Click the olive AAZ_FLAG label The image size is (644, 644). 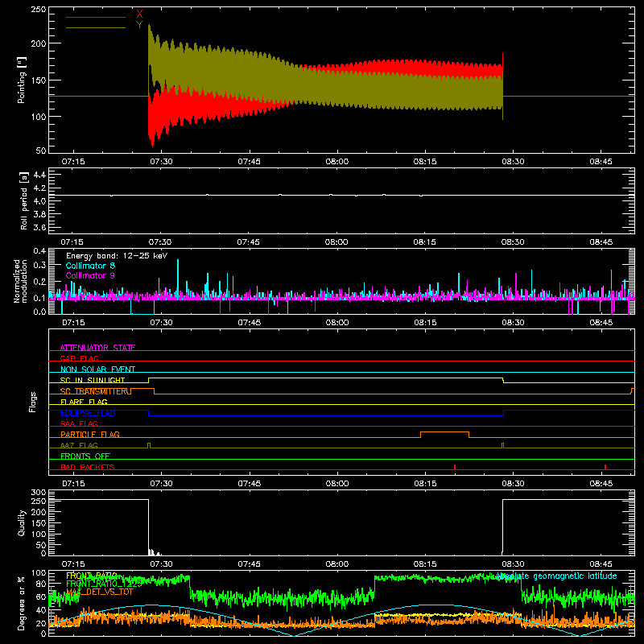coord(79,445)
